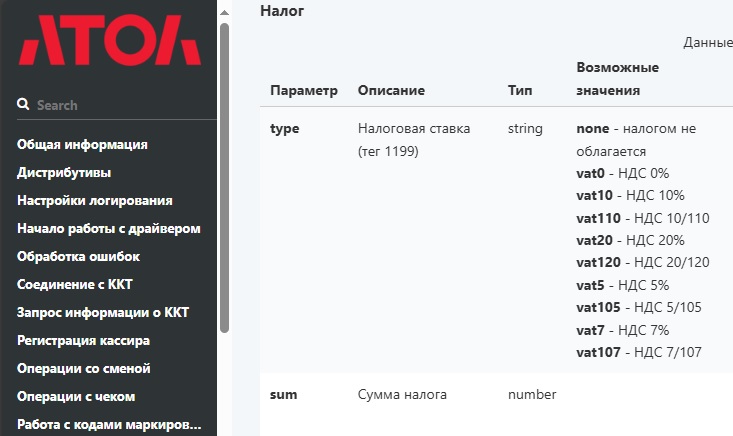The width and height of the screenshot is (733, 436).
Task: Select Начало работы с драйвером
Action: [108, 229]
